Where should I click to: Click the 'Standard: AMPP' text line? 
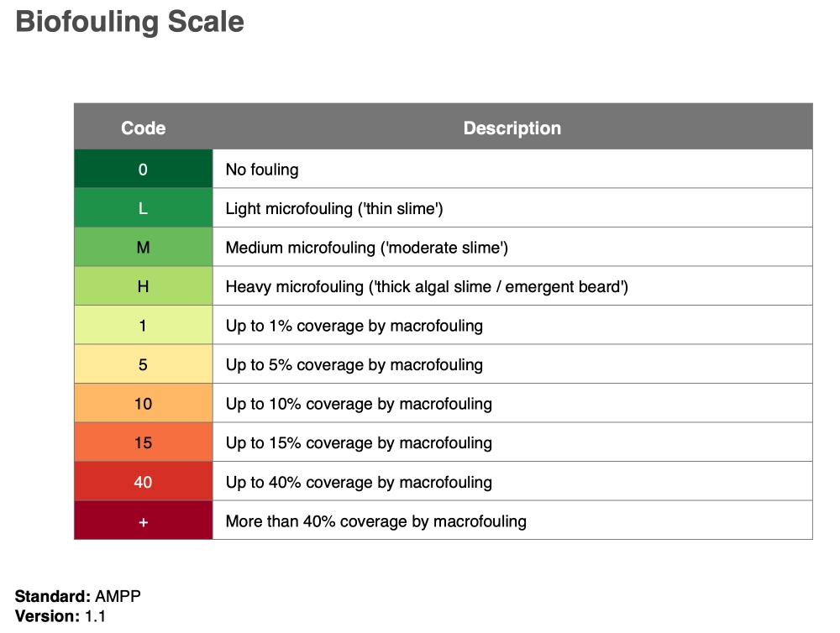78,597
